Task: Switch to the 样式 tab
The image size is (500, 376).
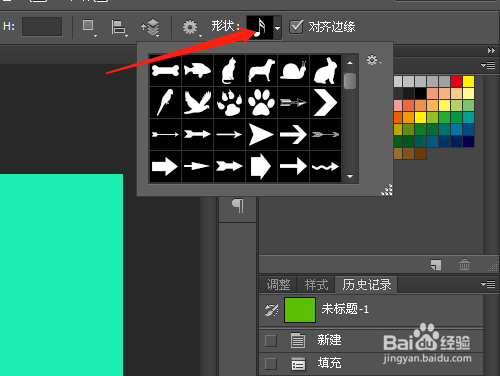Action: (x=316, y=285)
